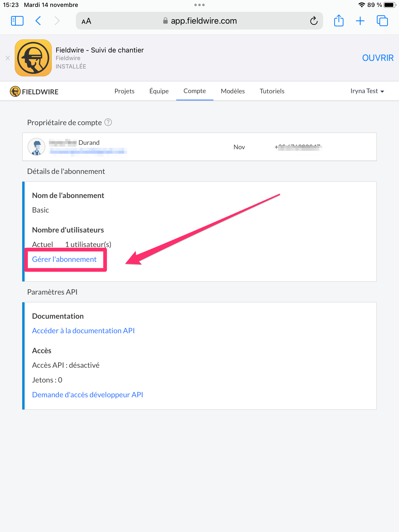Click the owner name ending in Durand
Viewport: 399px width, 532px height.
(x=74, y=143)
